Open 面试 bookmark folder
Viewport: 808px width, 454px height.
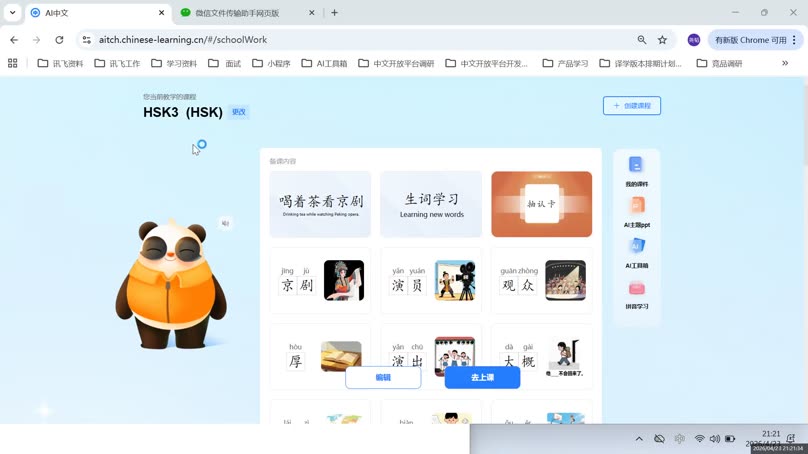pos(225,63)
